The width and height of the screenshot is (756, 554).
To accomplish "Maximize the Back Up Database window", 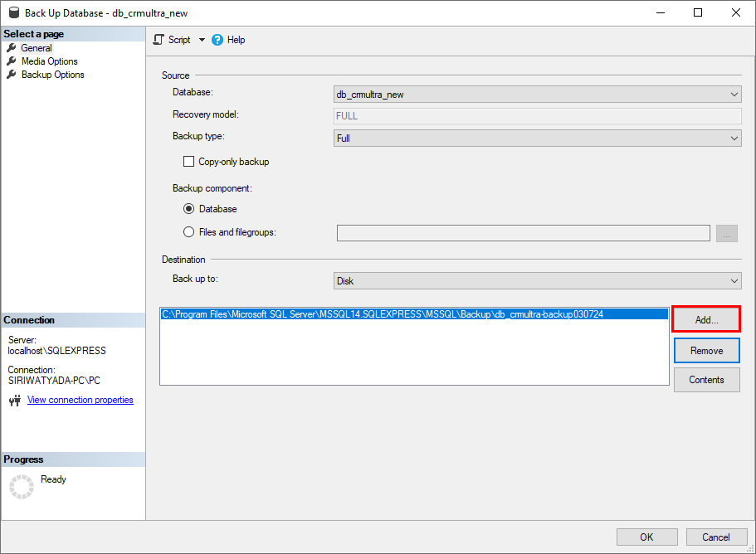I will (x=698, y=12).
